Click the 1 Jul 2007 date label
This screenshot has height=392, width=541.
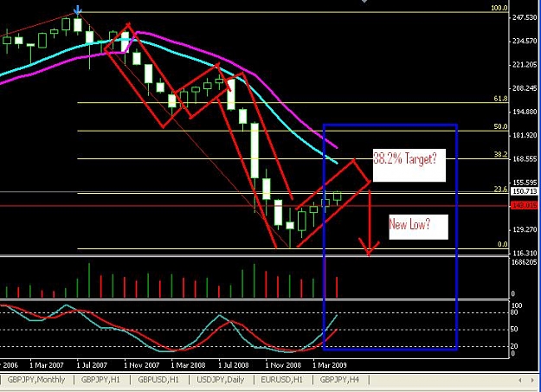[x=92, y=365]
